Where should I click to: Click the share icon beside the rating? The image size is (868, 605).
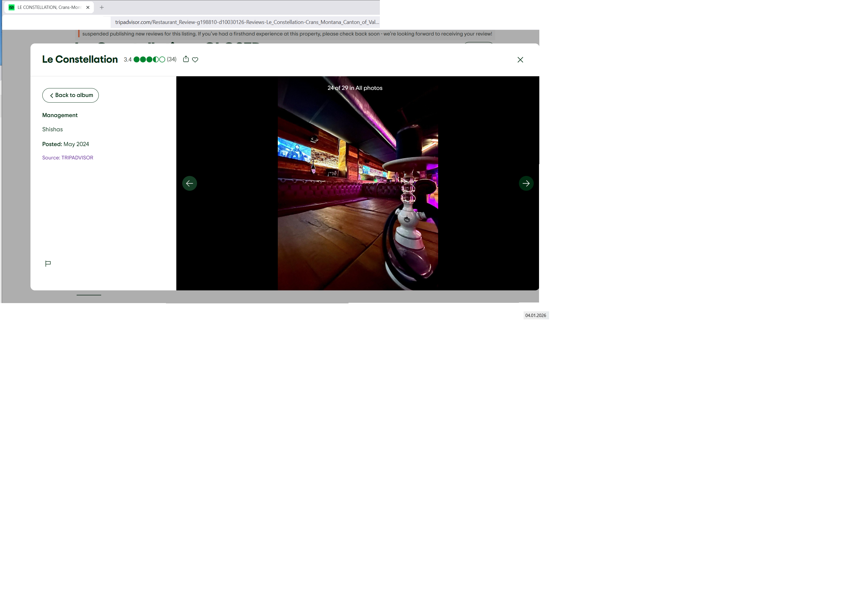(185, 59)
